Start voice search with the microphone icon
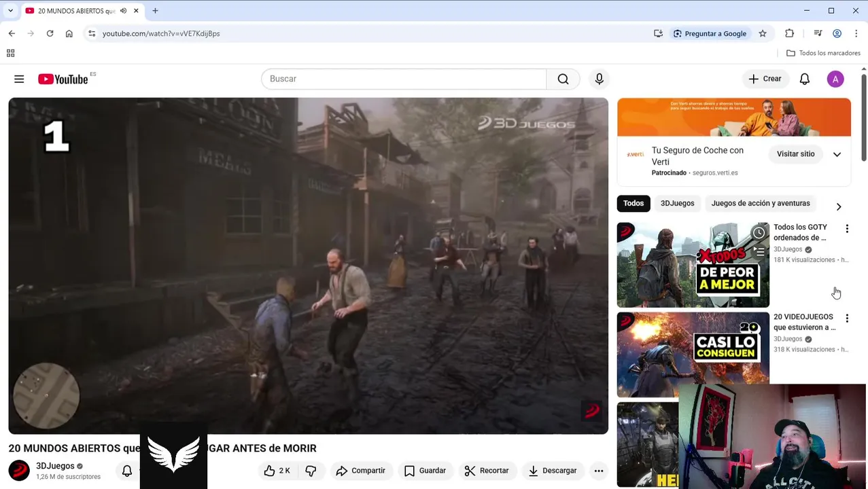 pos(599,79)
